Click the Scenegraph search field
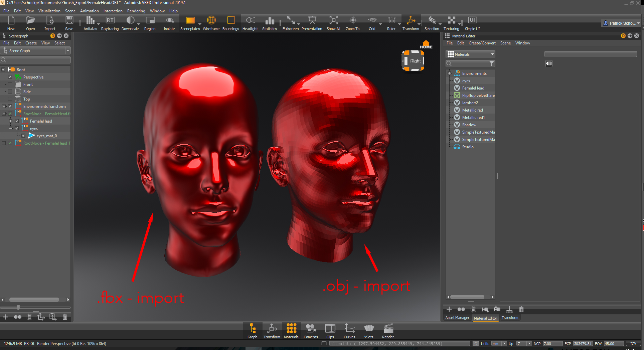 tap(36, 60)
